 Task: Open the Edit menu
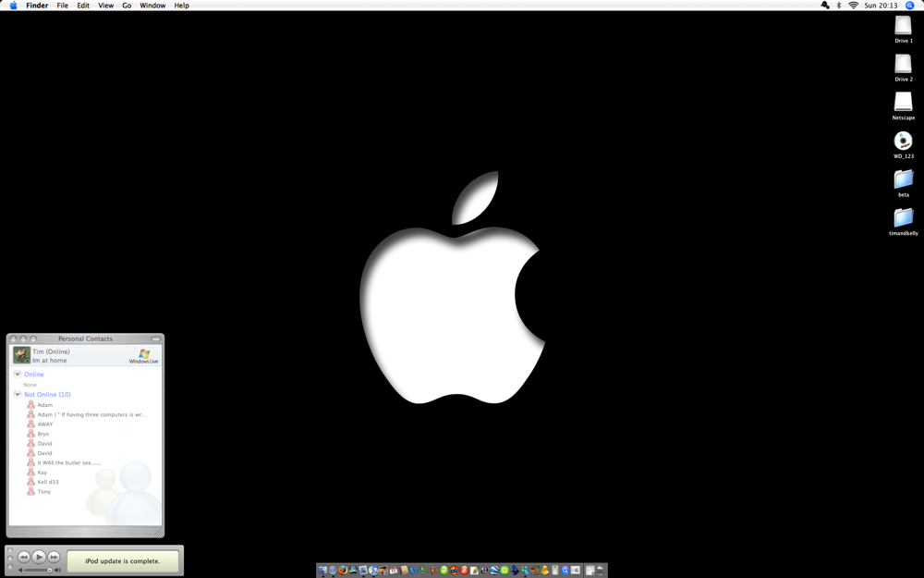pos(83,6)
